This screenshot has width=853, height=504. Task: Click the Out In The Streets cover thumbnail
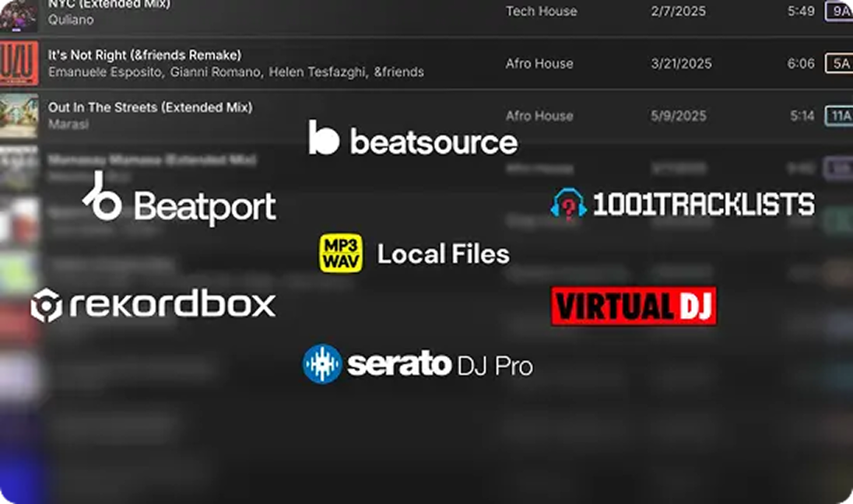(x=19, y=116)
